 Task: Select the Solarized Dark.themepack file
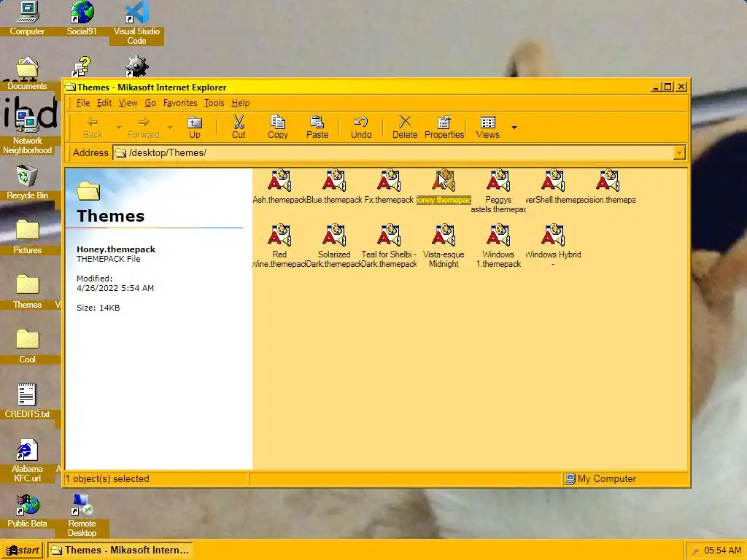334,236
